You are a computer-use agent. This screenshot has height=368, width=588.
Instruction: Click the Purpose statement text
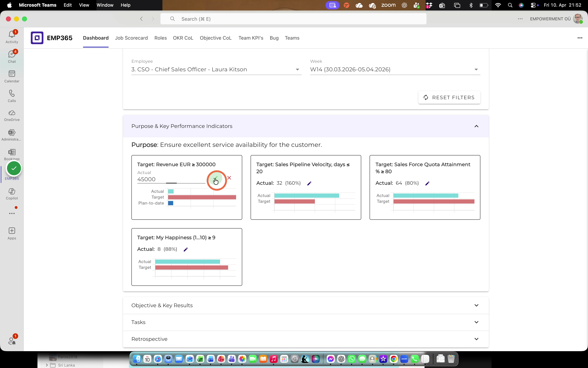[226, 145]
